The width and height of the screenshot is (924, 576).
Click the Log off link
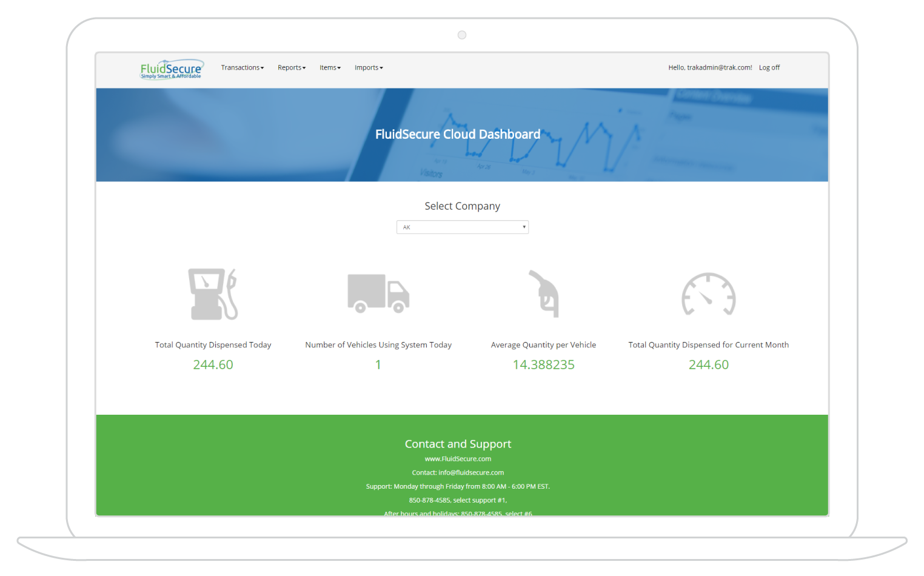tap(769, 67)
